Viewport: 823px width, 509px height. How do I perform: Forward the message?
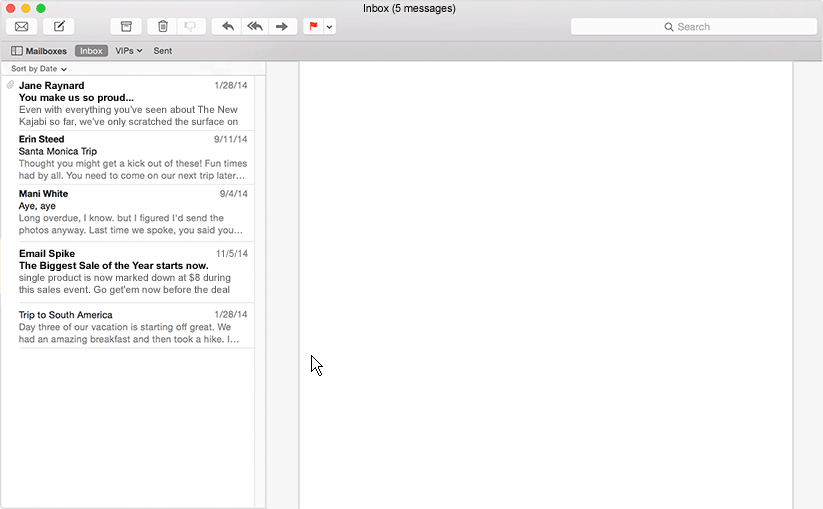click(x=282, y=26)
